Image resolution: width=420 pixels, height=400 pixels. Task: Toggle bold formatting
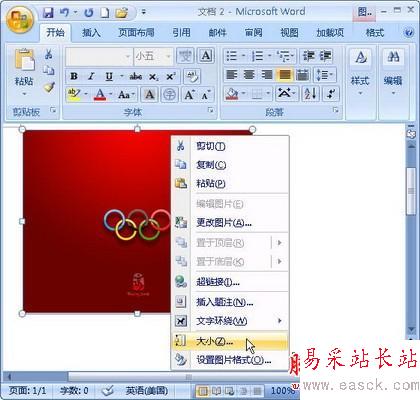pyautogui.click(x=74, y=77)
